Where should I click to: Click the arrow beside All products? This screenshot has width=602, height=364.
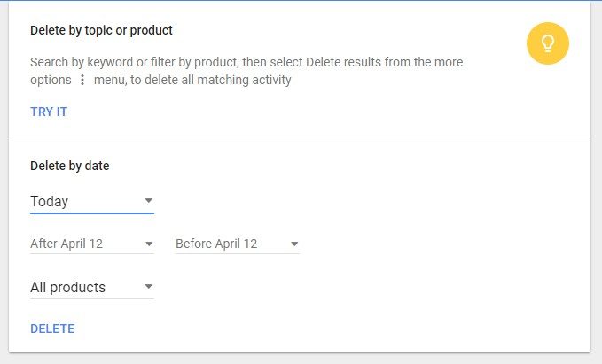point(149,287)
